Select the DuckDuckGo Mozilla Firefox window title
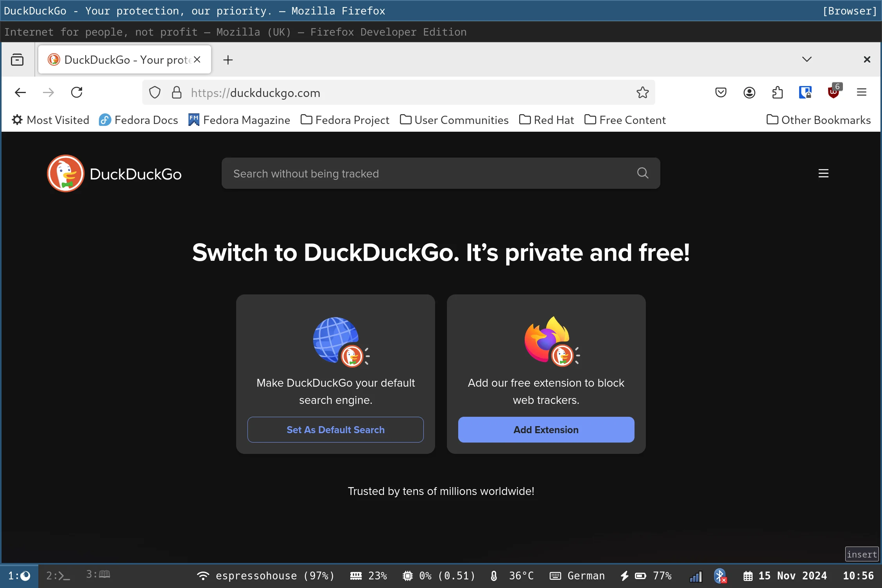 441,11
